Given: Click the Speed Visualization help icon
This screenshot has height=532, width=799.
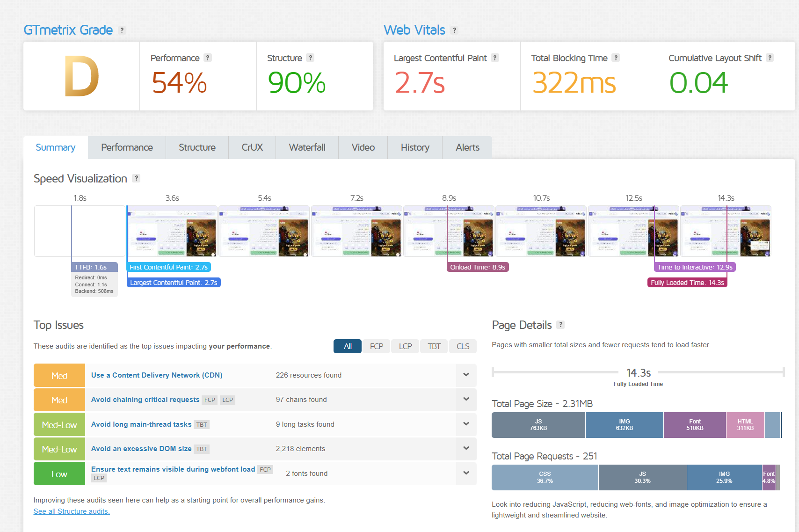Looking at the screenshot, I should (x=136, y=178).
